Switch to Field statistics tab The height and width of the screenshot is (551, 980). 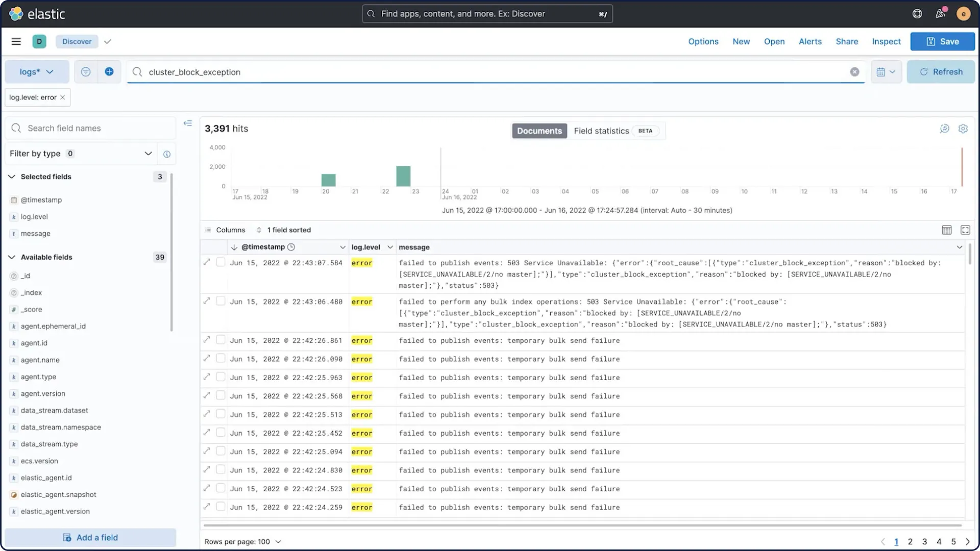601,131
